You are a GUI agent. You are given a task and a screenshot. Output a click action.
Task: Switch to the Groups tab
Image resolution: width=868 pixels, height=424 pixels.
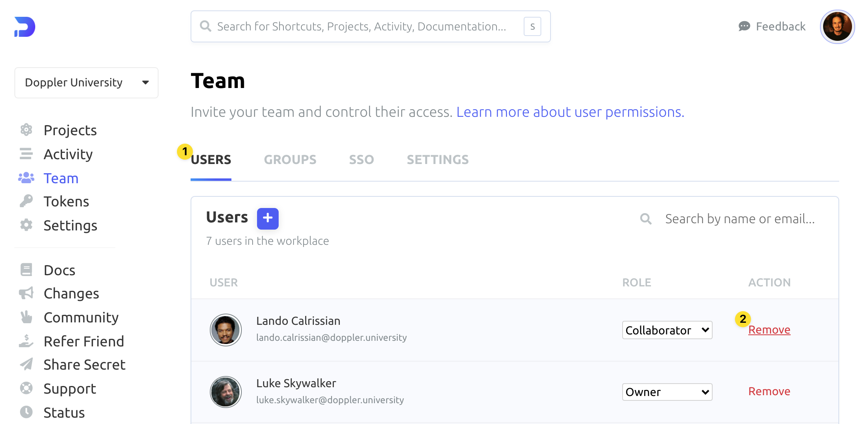pos(290,160)
